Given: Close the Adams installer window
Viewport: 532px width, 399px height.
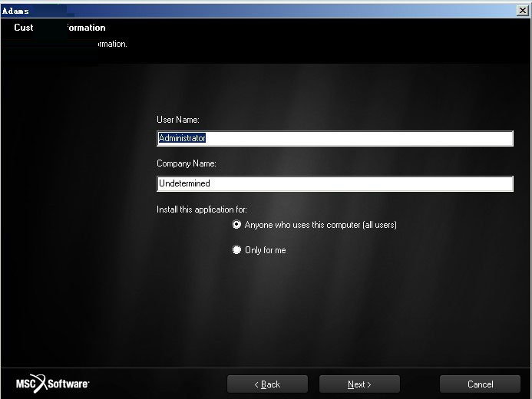Looking at the screenshot, I should tap(523, 11).
